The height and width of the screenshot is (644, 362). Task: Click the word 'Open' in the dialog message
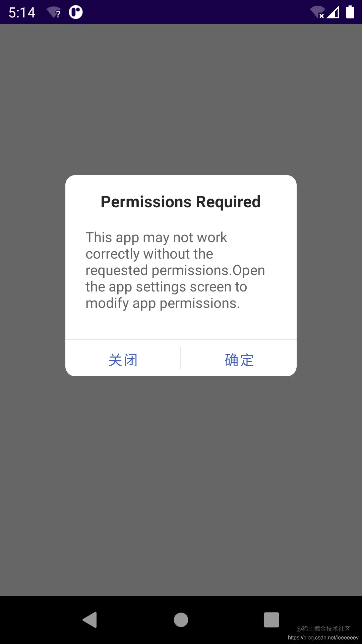click(249, 271)
